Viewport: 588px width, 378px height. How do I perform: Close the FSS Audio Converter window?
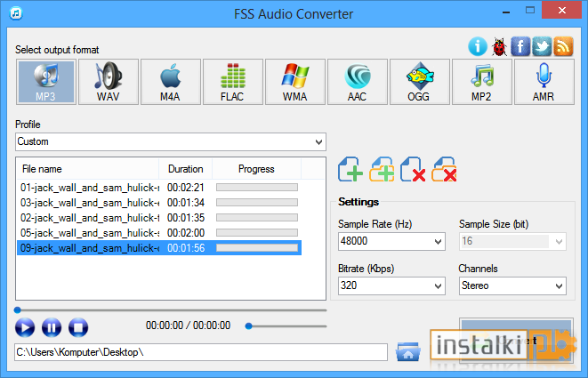(x=562, y=10)
